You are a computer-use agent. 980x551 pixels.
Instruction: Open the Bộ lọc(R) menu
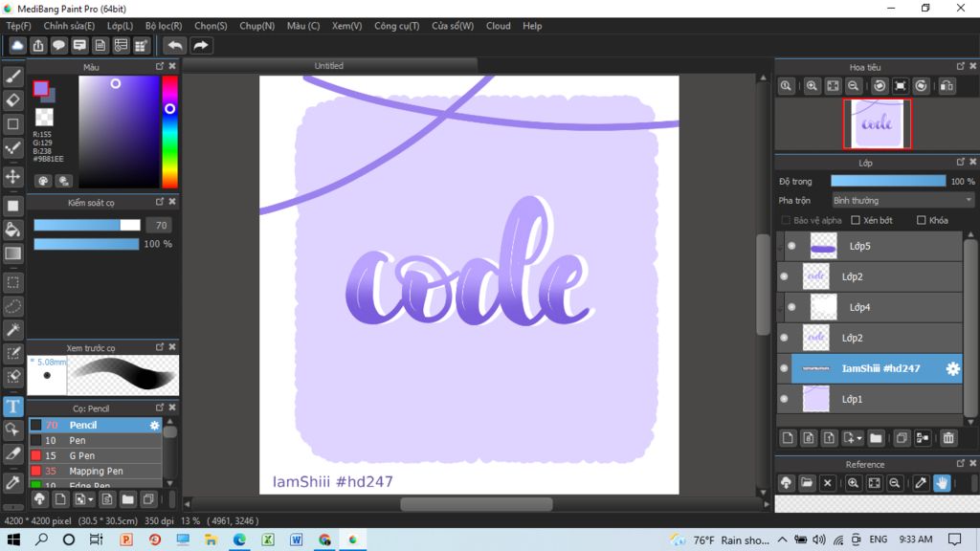164,26
